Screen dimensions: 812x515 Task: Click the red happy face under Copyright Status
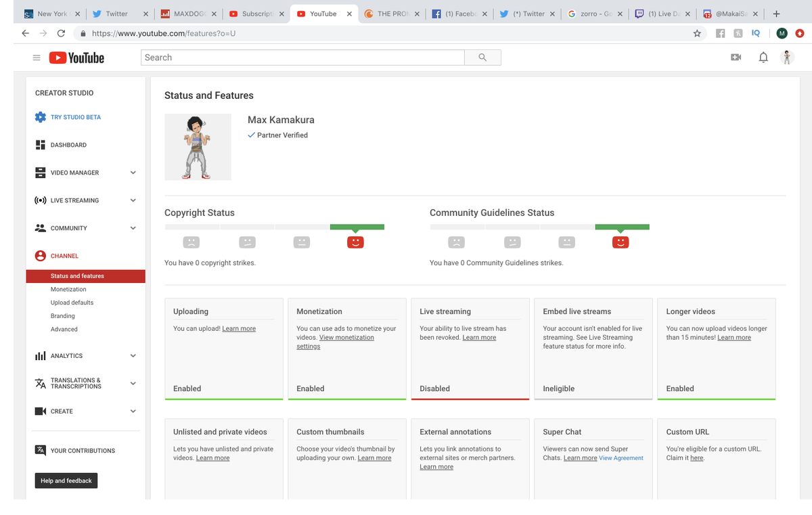point(356,242)
